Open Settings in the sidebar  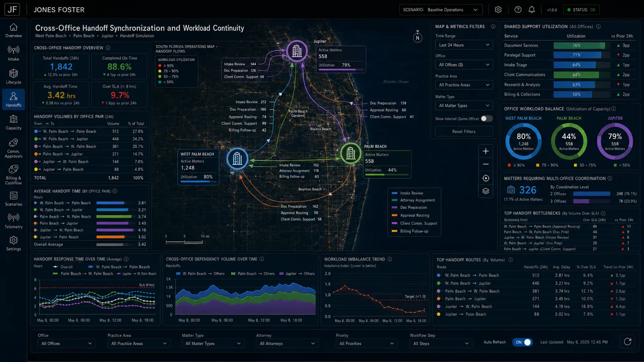[13, 244]
